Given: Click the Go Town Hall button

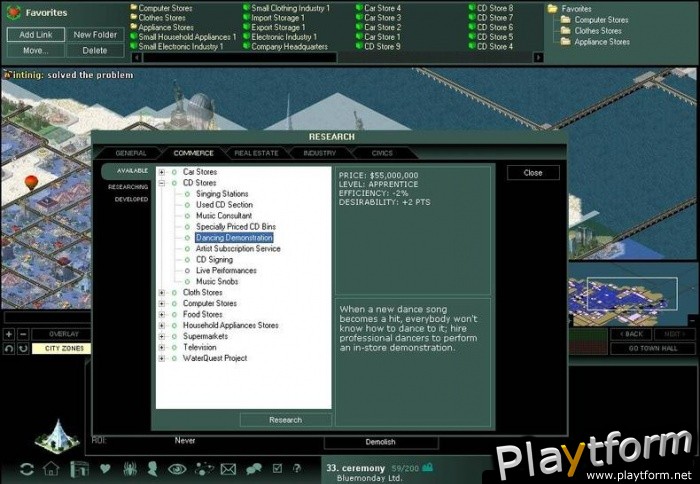Looking at the screenshot, I should point(653,348).
